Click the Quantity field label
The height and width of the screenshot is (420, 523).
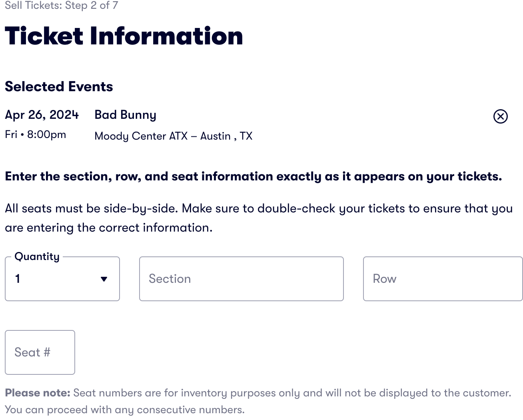point(37,256)
